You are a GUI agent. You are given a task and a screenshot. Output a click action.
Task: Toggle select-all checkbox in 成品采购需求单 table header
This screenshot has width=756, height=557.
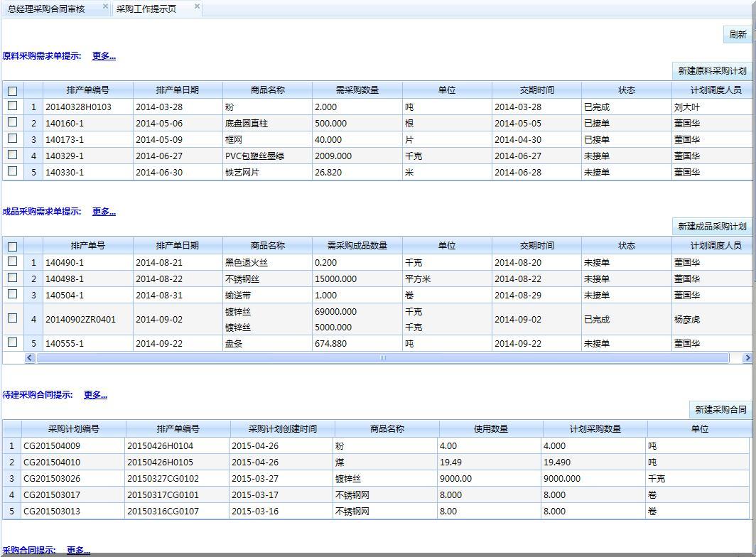click(x=12, y=247)
